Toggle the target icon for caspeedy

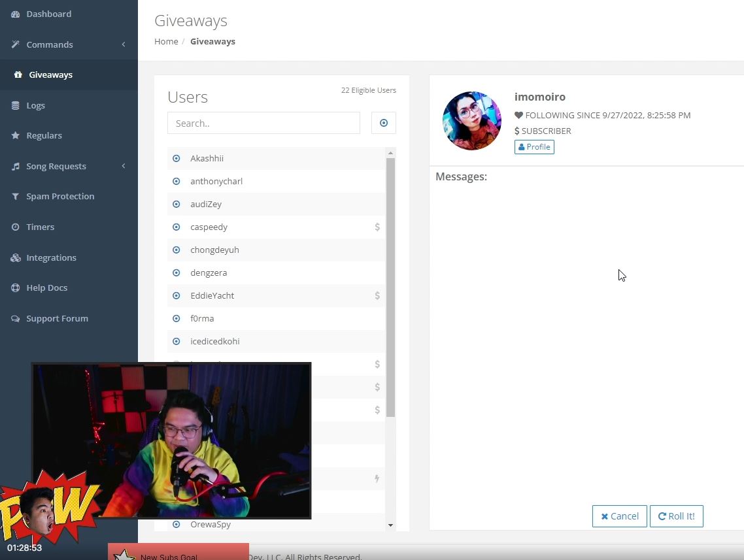tap(177, 227)
